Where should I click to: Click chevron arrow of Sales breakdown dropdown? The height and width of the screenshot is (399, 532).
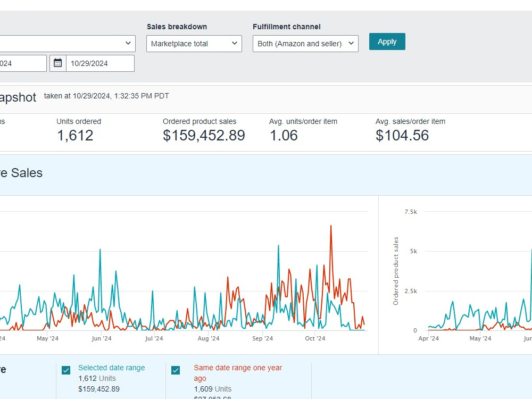(x=234, y=44)
